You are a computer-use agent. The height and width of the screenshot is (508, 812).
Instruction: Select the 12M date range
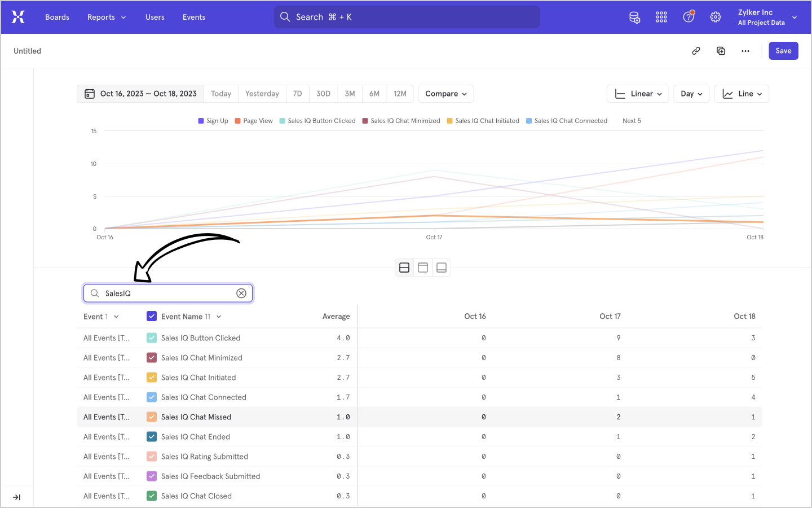tap(400, 94)
